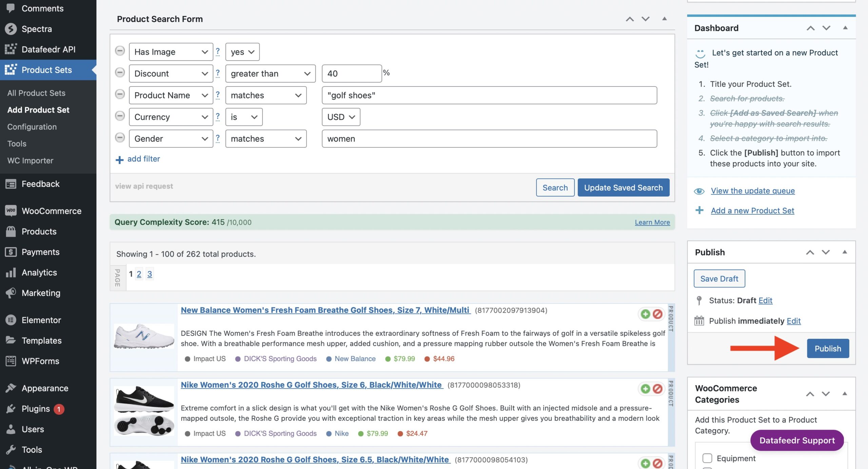Click the discount percentage input field

click(x=352, y=74)
